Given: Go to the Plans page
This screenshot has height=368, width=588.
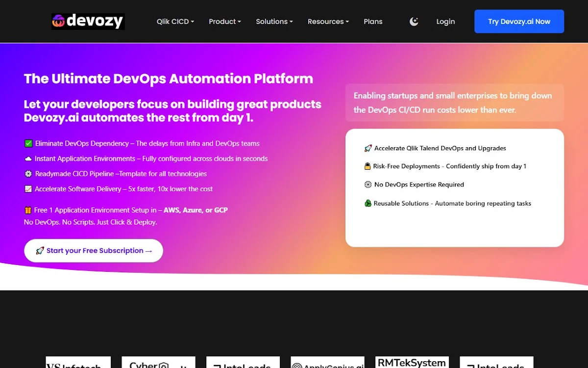Looking at the screenshot, I should pos(373,22).
